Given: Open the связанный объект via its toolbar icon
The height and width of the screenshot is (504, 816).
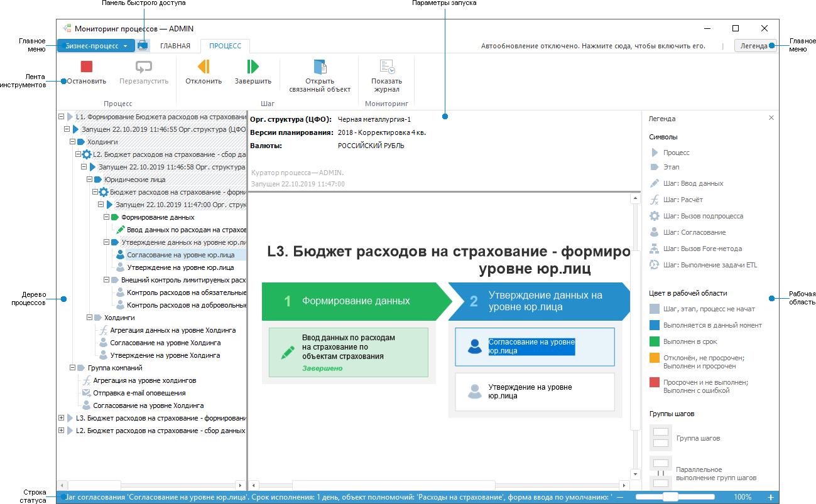Looking at the screenshot, I should coord(320,66).
